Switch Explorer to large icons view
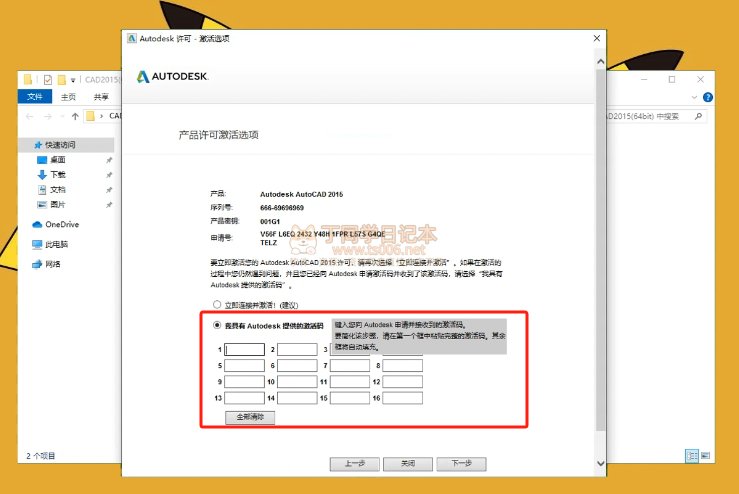Screen dimensions: 739x494 [x=706, y=455]
